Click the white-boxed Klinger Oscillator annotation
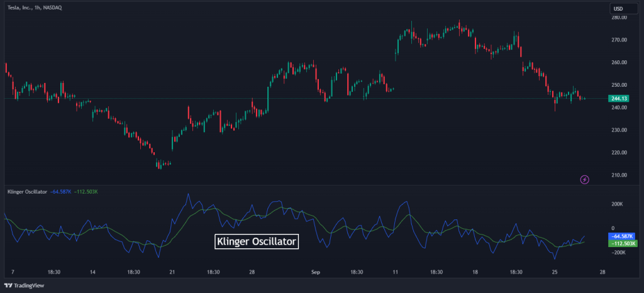The image size is (644, 293). pos(256,241)
